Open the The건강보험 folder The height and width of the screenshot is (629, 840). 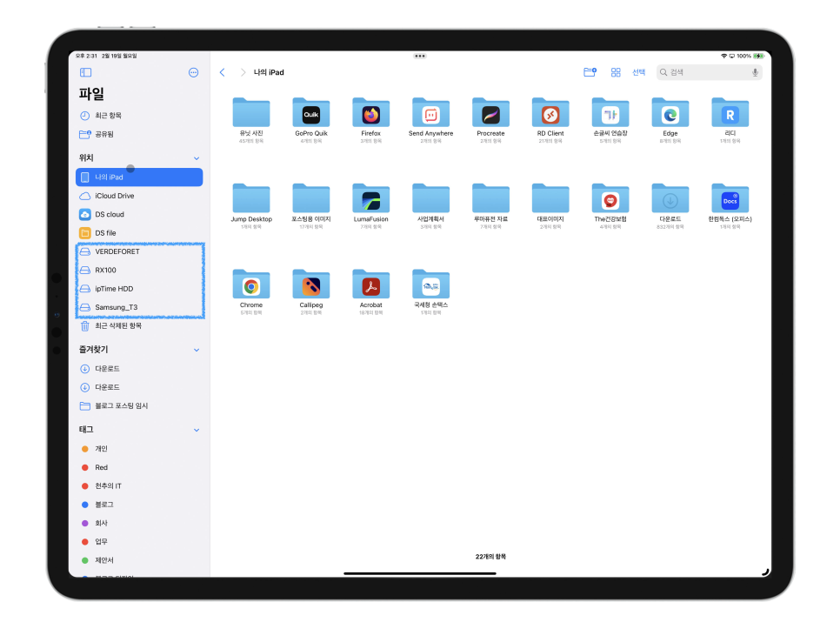coord(610,206)
